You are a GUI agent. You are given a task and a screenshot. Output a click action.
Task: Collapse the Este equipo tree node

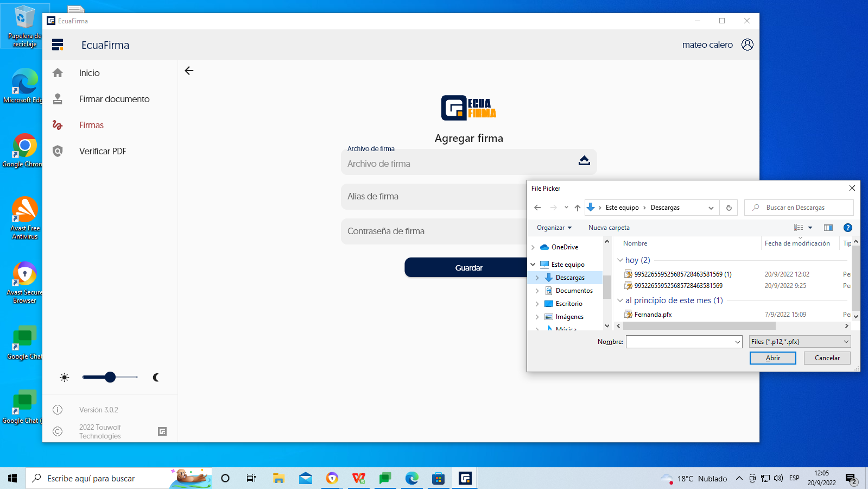[533, 265]
